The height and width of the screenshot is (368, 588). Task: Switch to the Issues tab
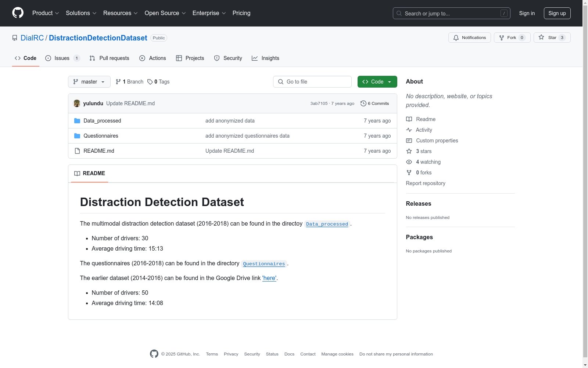(x=62, y=58)
